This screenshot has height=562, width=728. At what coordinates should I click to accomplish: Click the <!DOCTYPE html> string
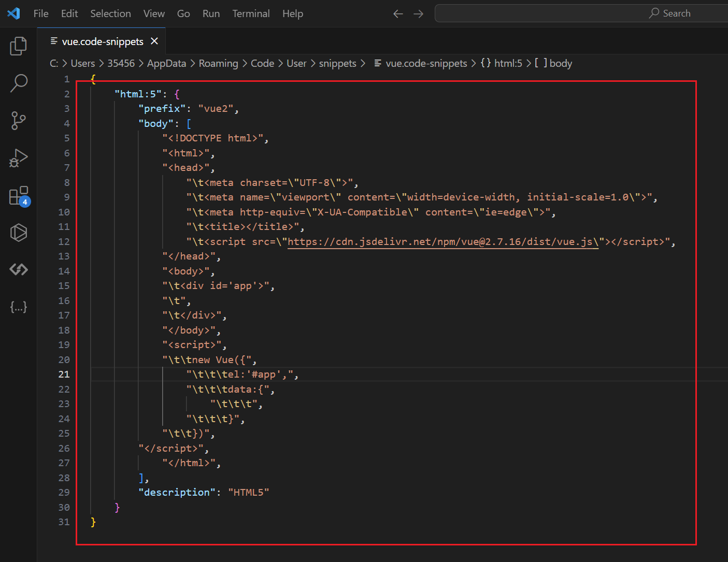click(x=212, y=138)
